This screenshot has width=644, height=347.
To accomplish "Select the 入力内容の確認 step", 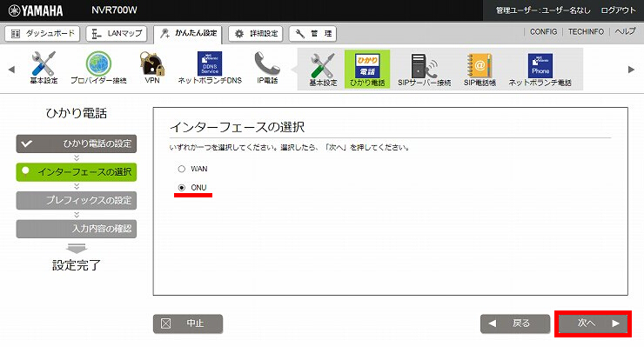I will click(77, 229).
